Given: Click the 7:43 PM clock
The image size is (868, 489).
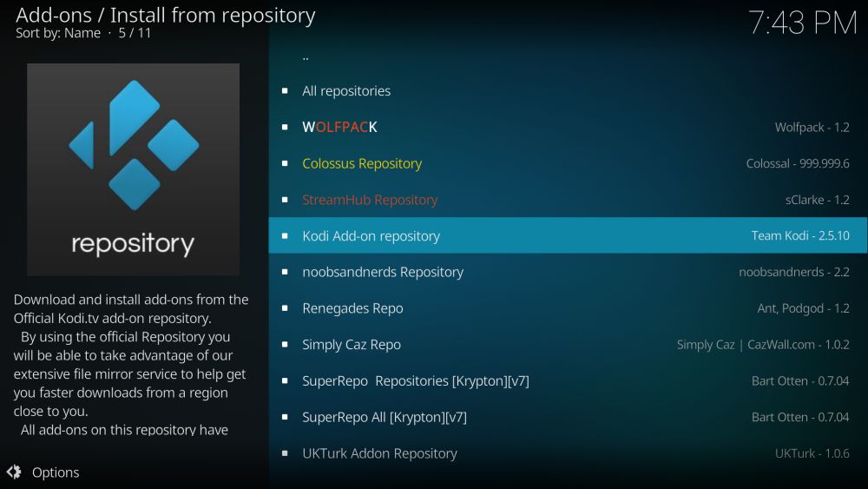Looking at the screenshot, I should pos(802,23).
